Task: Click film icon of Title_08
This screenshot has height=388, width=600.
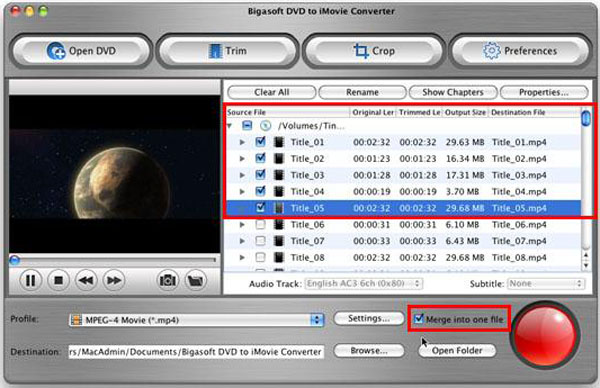Action: (x=279, y=258)
